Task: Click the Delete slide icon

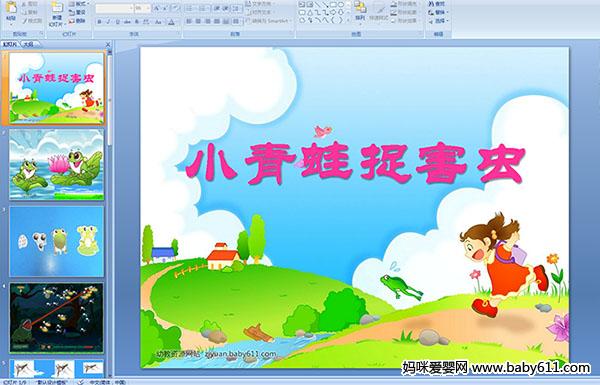Action: (77, 21)
